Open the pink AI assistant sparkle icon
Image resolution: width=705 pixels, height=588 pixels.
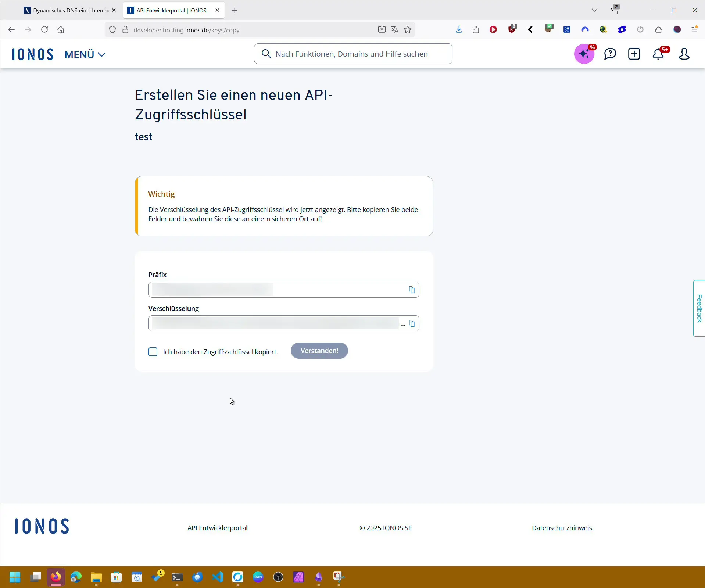click(x=584, y=54)
